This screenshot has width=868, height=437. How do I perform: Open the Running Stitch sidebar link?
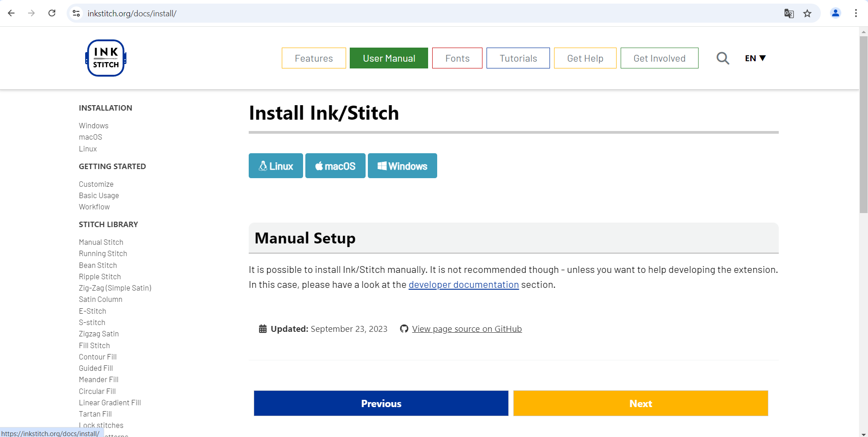(x=103, y=253)
